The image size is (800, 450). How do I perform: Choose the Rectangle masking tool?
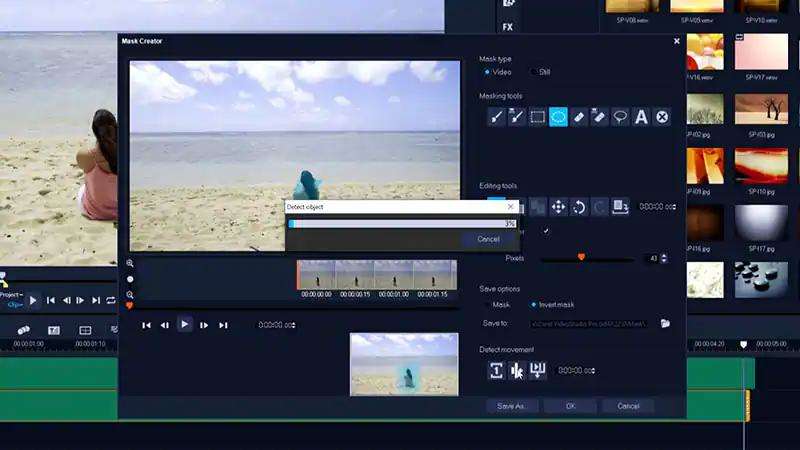pyautogui.click(x=537, y=117)
